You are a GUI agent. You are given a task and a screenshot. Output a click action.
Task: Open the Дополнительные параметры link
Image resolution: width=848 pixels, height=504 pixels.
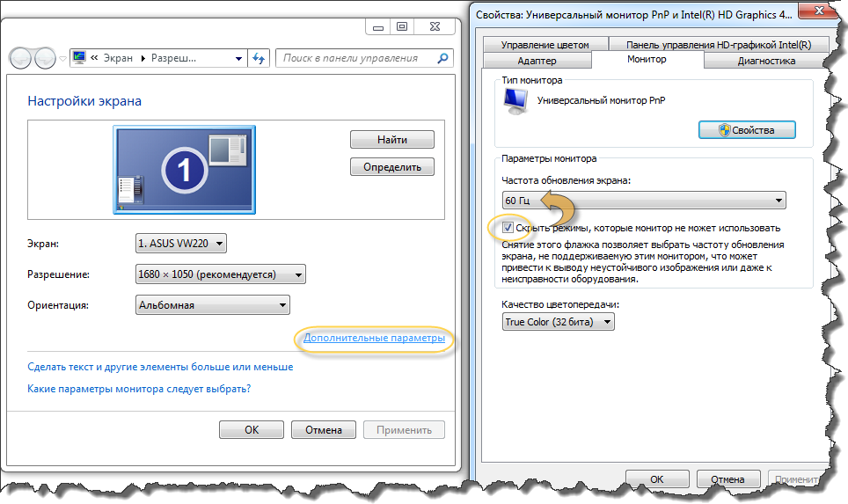point(374,338)
